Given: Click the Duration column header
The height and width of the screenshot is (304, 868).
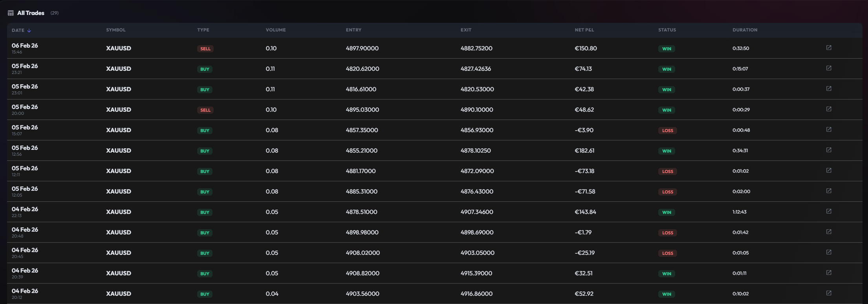Looking at the screenshot, I should click(x=745, y=30).
